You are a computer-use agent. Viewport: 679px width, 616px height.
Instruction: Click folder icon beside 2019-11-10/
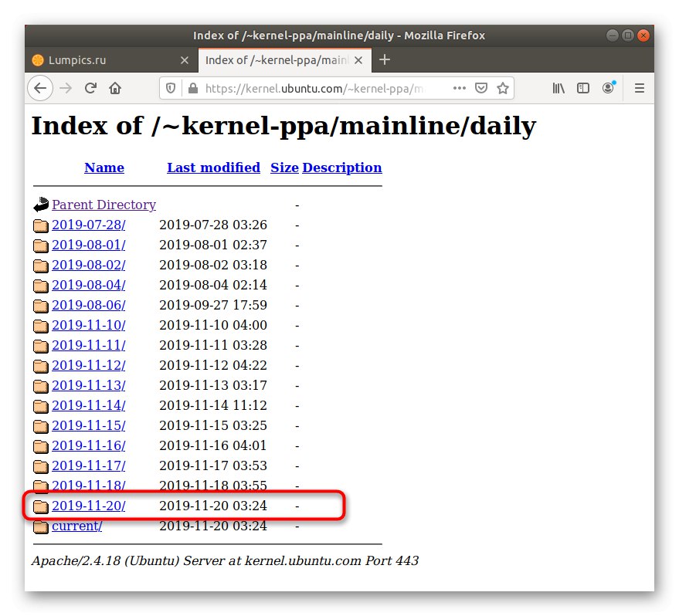click(x=41, y=326)
